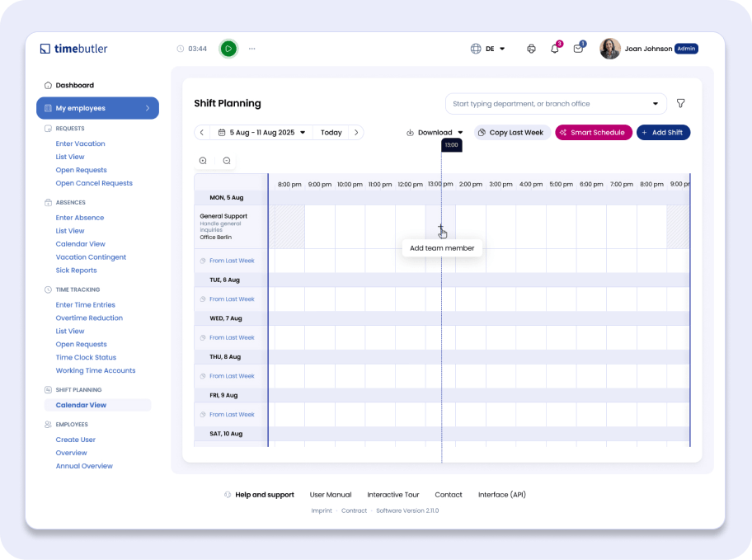Go to previous week arrow
Screen dimensions: 752x560
click(202, 133)
